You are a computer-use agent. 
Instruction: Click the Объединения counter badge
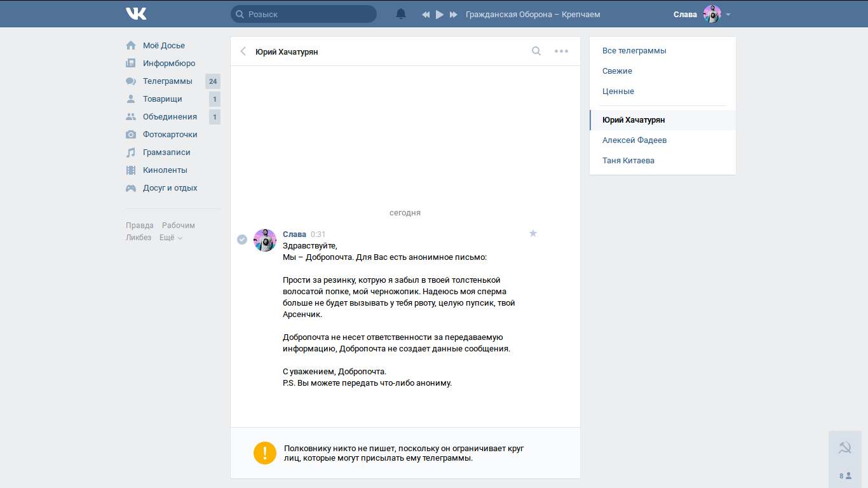pyautogui.click(x=215, y=117)
